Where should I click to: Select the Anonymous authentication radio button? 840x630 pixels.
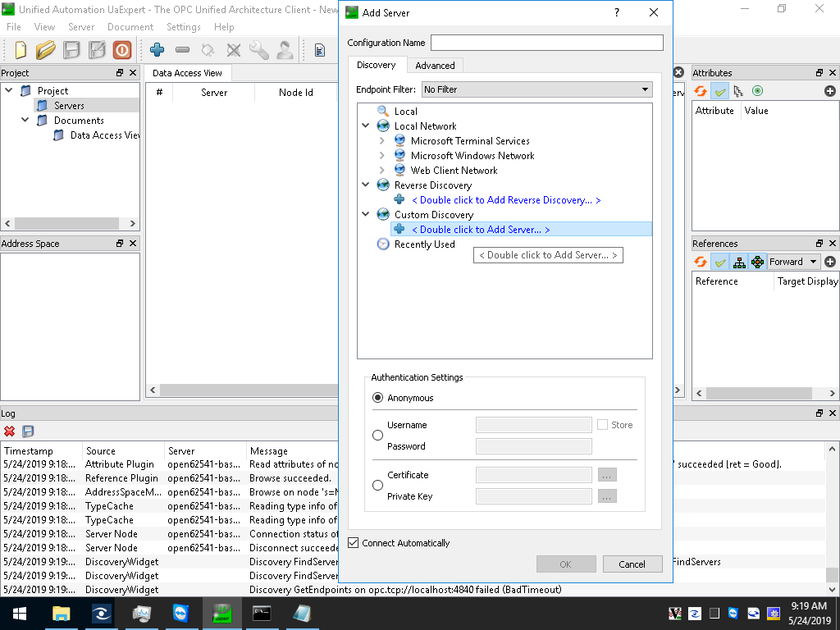coord(377,398)
